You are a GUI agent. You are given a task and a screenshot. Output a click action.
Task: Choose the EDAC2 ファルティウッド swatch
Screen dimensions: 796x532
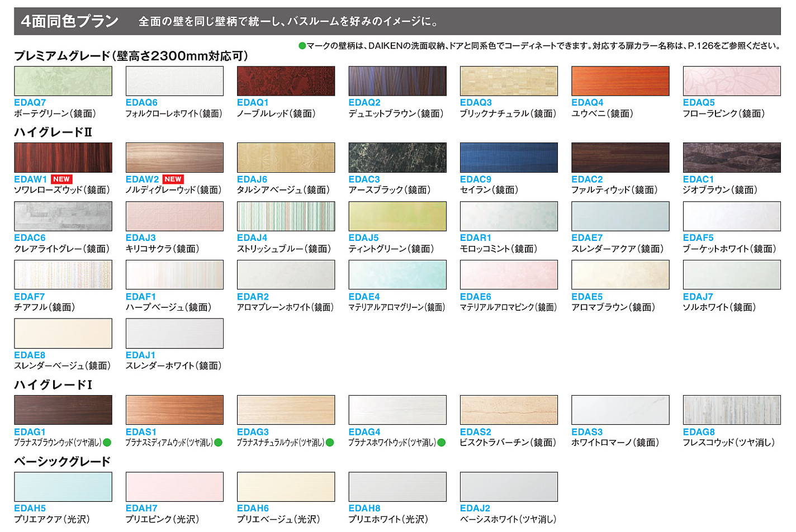tap(620, 158)
